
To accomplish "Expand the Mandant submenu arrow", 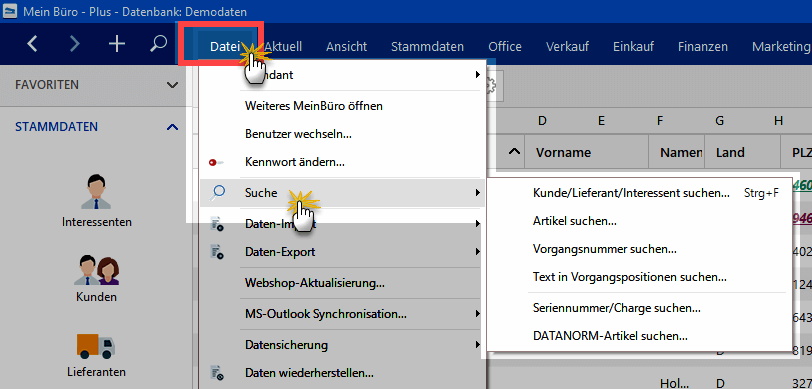I will point(477,75).
